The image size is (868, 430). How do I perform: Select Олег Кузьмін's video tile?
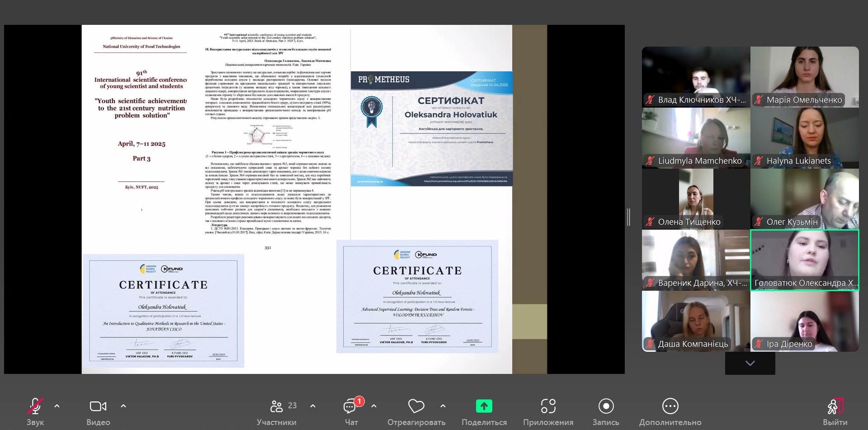click(804, 198)
